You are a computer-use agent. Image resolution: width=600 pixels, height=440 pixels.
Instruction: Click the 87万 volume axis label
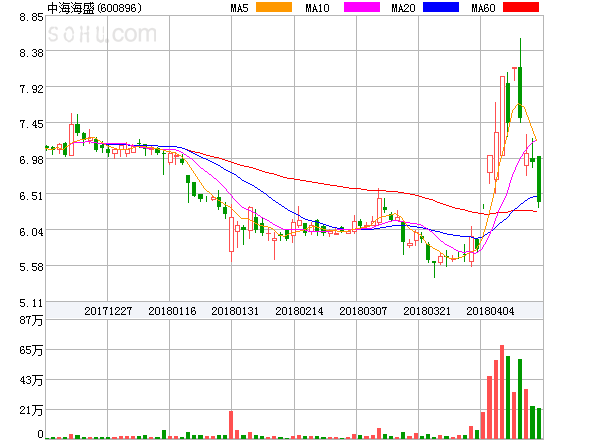(x=31, y=320)
